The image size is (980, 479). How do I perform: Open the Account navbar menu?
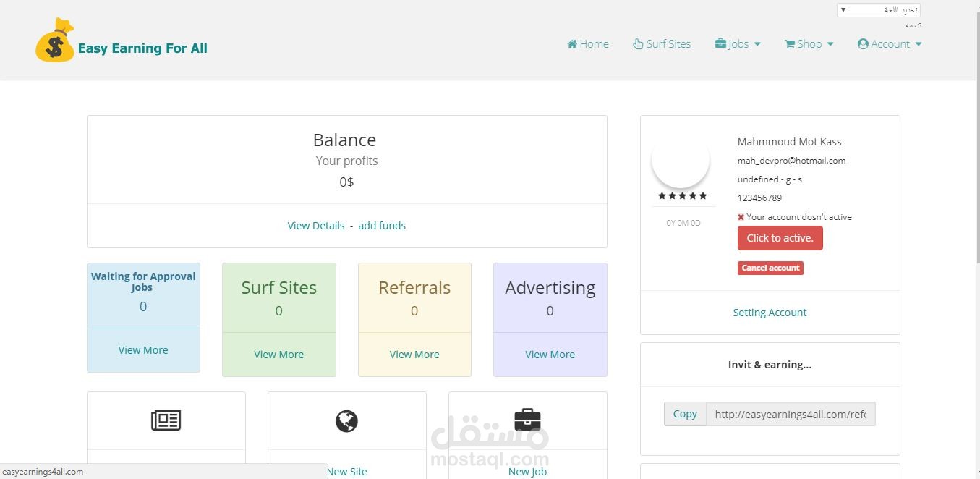[x=890, y=44]
